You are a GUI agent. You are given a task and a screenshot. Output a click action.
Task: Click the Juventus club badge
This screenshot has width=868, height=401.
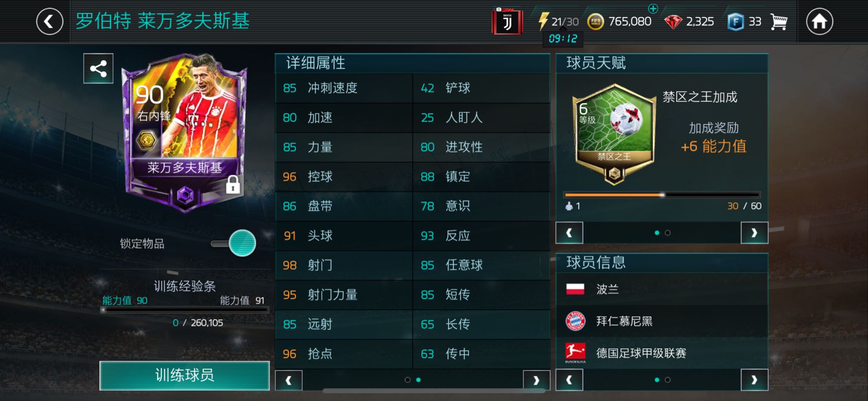(507, 21)
